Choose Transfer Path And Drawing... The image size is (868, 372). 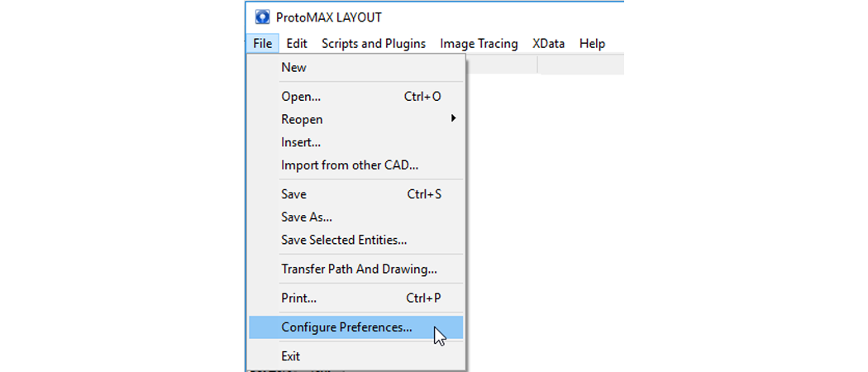355,269
